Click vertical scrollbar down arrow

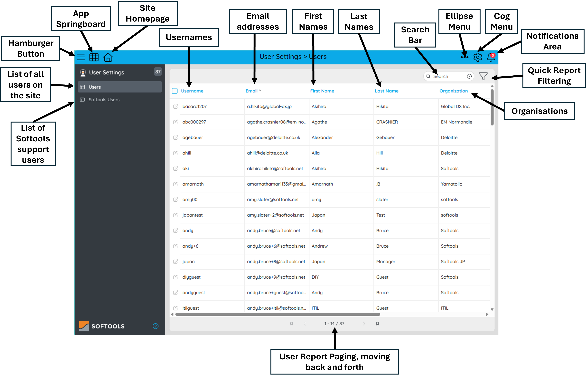click(x=492, y=309)
